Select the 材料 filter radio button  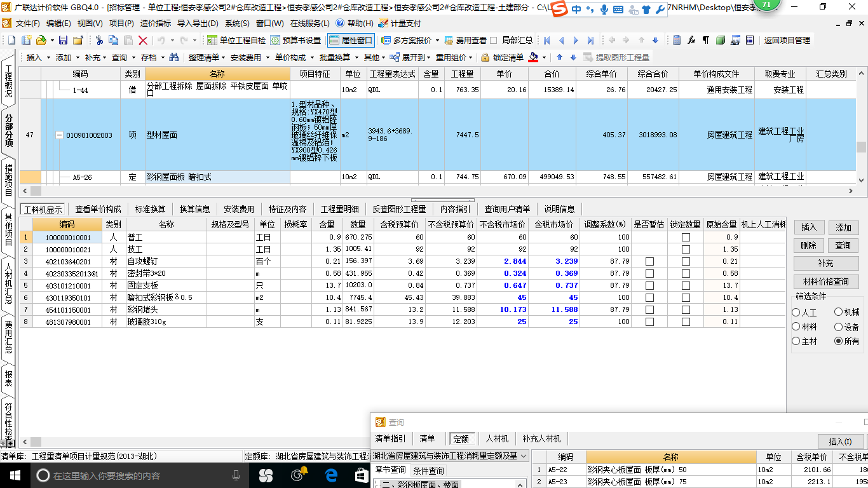pyautogui.click(x=796, y=327)
